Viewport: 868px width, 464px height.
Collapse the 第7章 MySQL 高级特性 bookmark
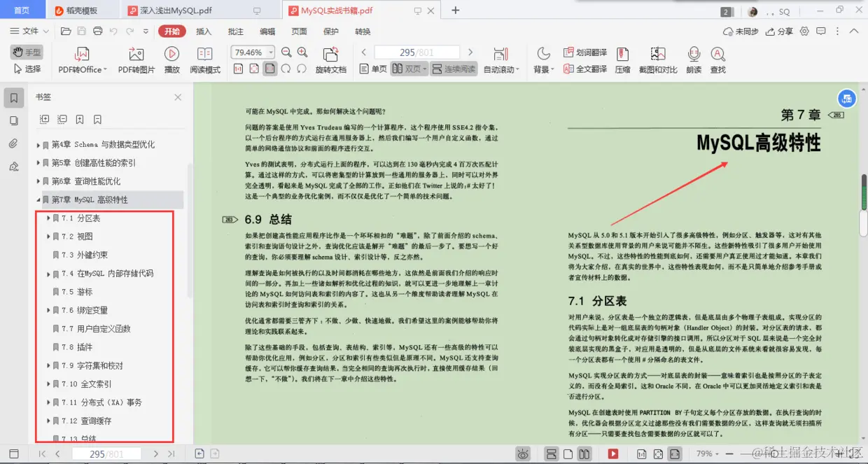[38, 200]
